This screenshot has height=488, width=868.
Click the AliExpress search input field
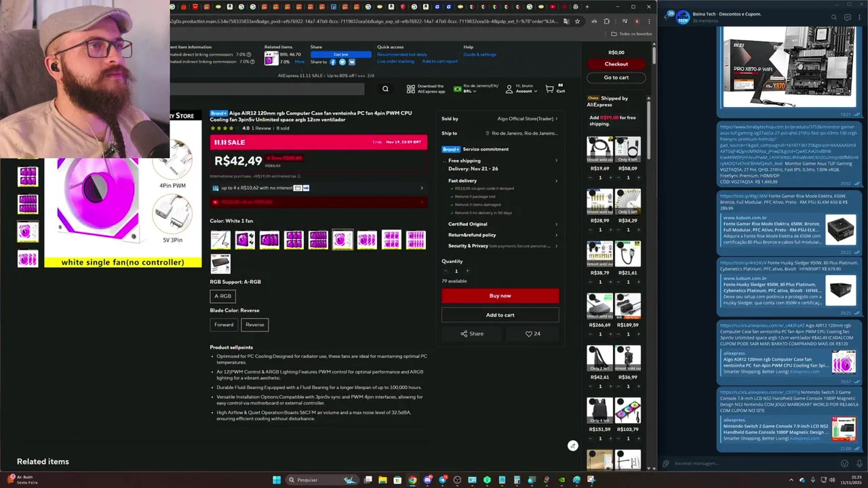click(x=267, y=89)
